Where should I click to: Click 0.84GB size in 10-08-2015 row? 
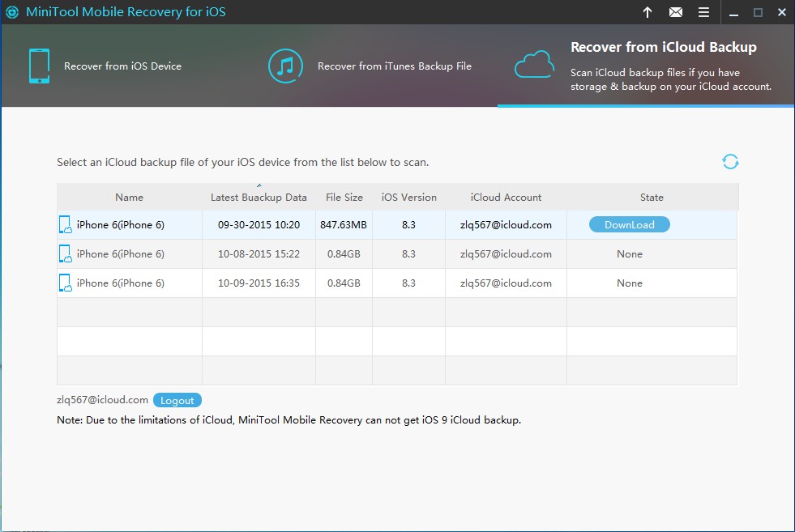(x=344, y=253)
